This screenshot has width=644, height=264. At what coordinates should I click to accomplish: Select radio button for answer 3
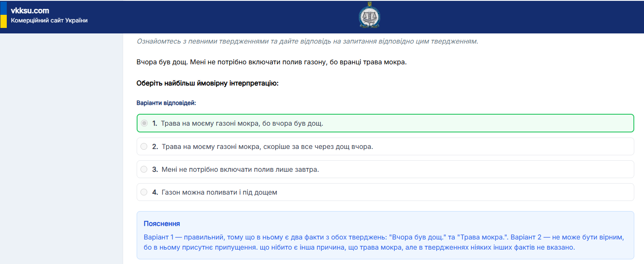point(144,169)
